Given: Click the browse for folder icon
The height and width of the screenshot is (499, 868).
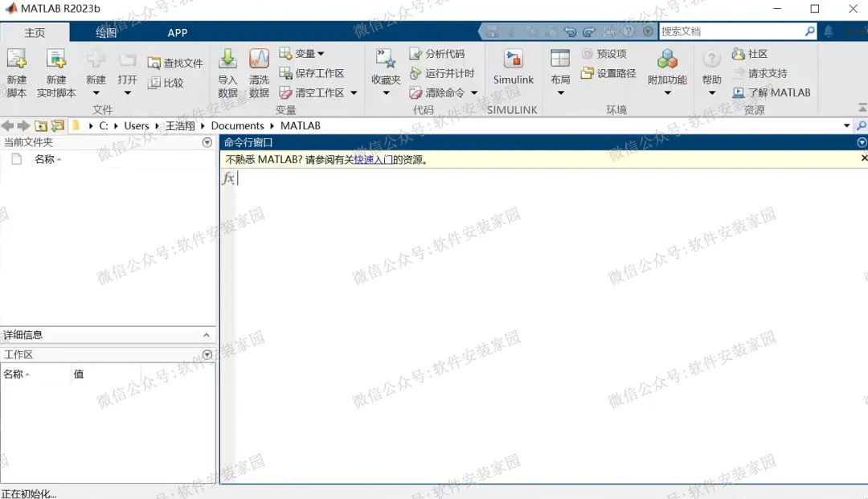Looking at the screenshot, I should pyautogui.click(x=58, y=125).
